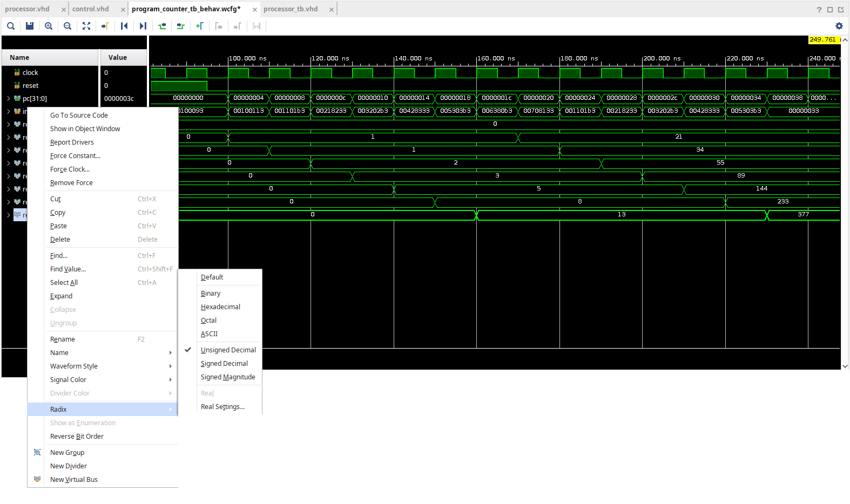Go to previous transition icon
850x504 pixels.
pos(162,26)
